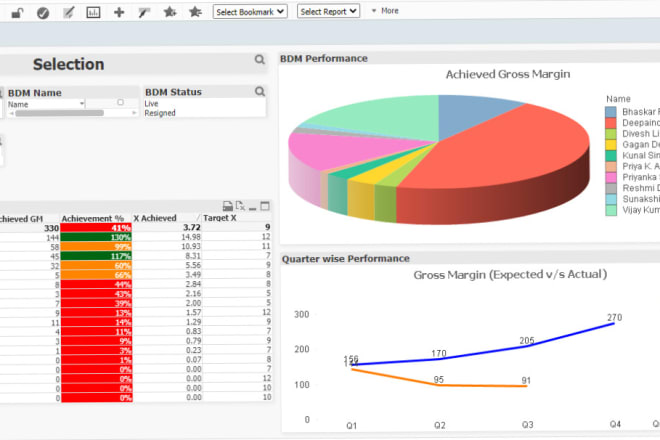Click the Quarter wise Performance caption
660x440 pixels.
[x=346, y=259]
